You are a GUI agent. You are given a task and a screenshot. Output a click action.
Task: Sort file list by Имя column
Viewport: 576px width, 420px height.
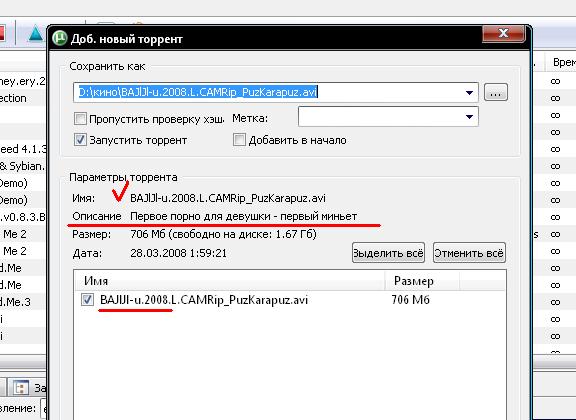coord(230,281)
